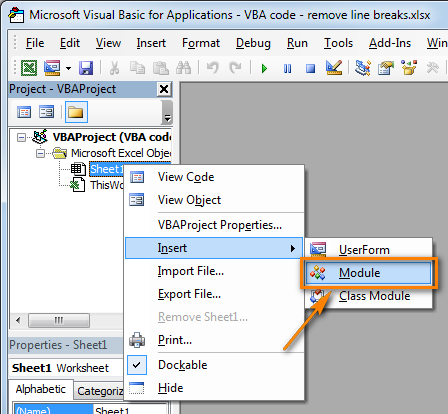Click the printer icon beside Print...

point(137,340)
